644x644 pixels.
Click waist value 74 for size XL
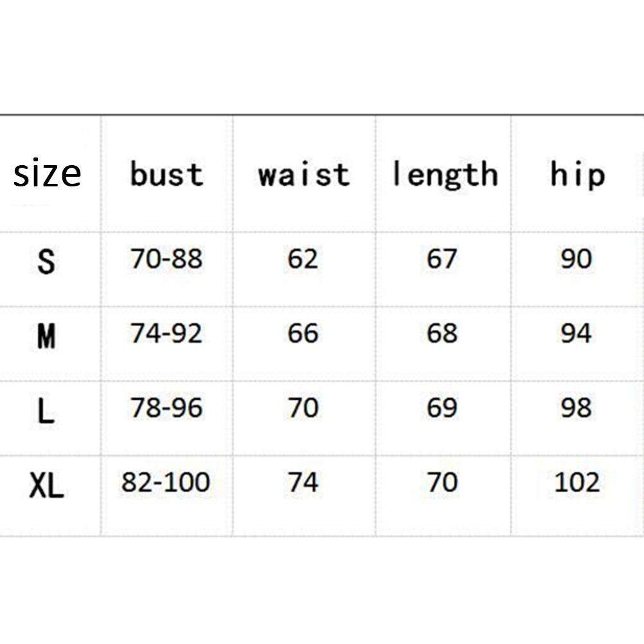pos(303,483)
